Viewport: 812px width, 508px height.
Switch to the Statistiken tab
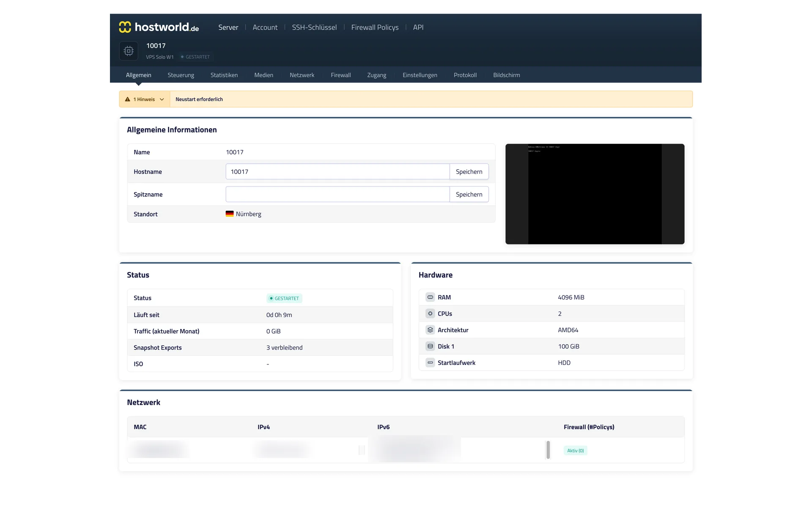tap(224, 75)
